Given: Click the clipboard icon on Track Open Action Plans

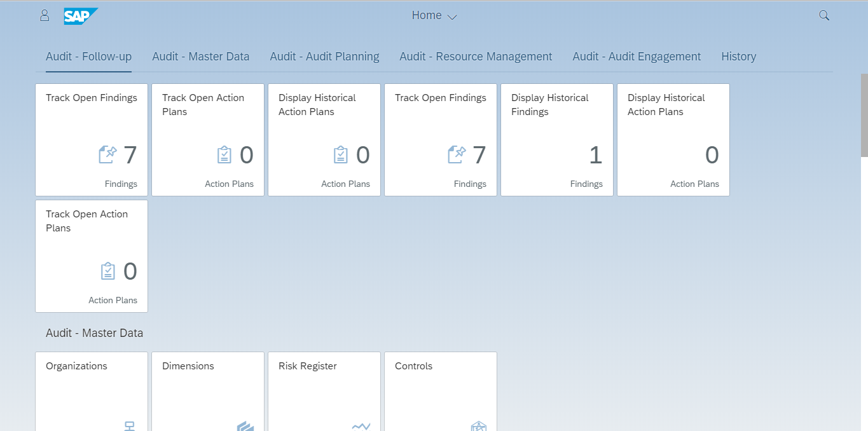Looking at the screenshot, I should [224, 154].
